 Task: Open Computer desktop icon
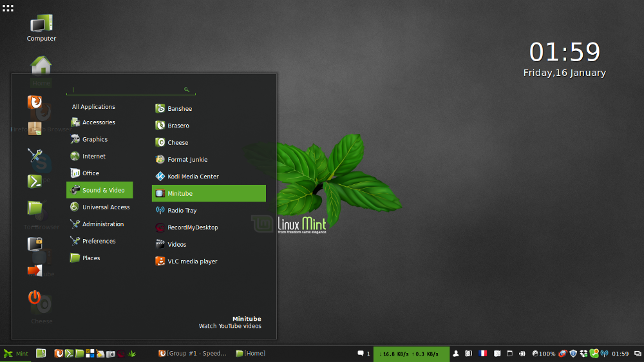[x=41, y=28]
